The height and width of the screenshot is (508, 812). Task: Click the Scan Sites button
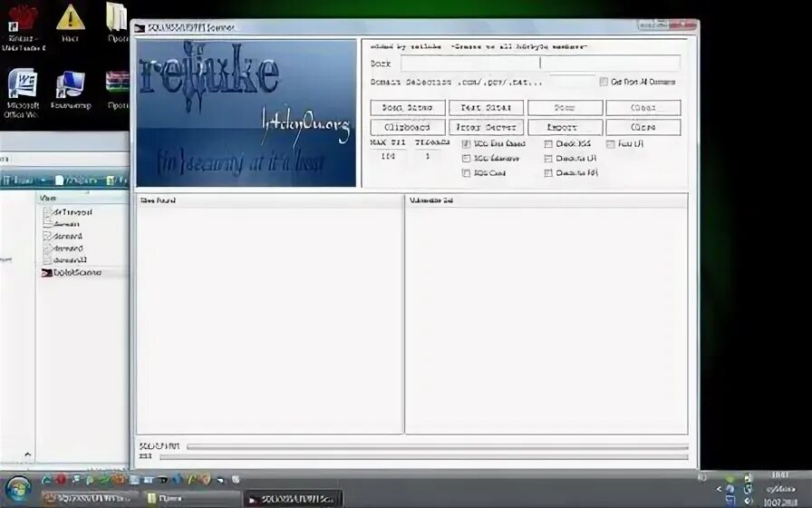point(408,108)
